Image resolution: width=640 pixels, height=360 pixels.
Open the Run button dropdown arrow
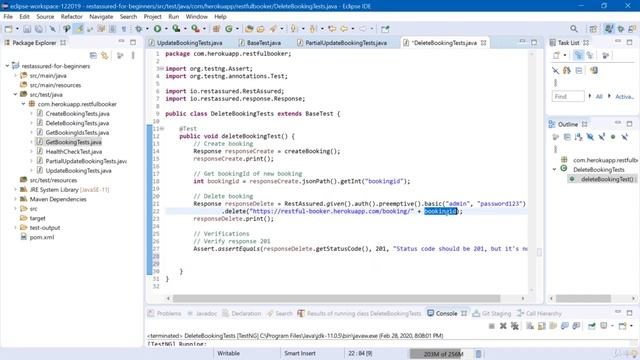(x=166, y=29)
